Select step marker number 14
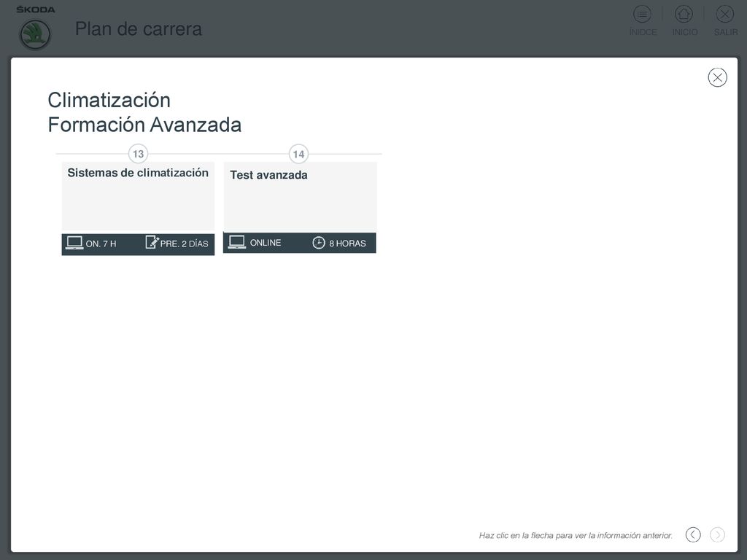This screenshot has width=747, height=560. click(298, 154)
